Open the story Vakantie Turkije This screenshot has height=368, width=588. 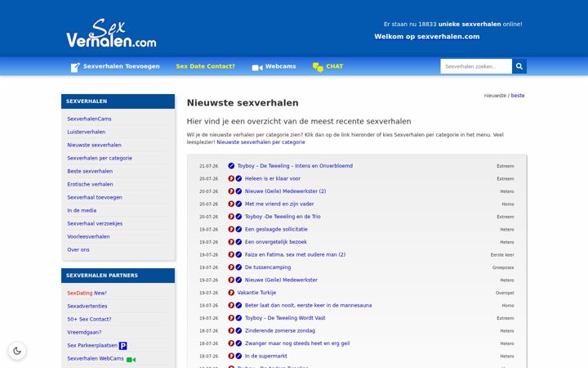tap(256, 293)
